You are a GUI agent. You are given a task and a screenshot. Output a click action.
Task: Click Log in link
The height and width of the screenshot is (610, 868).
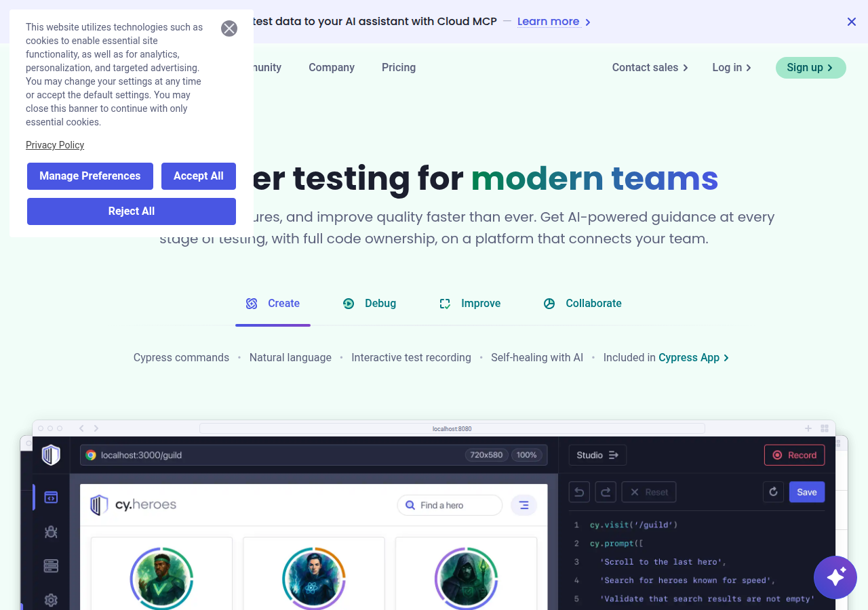732,68
